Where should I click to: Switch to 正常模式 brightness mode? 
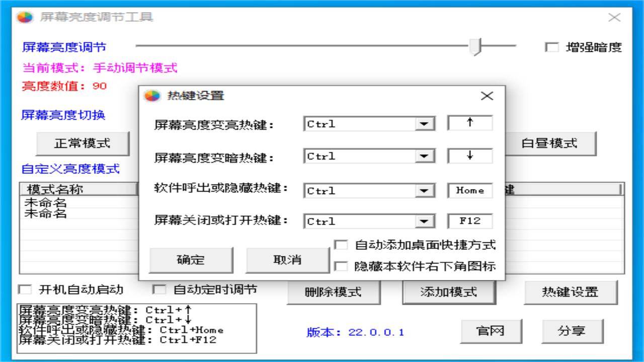tap(82, 143)
